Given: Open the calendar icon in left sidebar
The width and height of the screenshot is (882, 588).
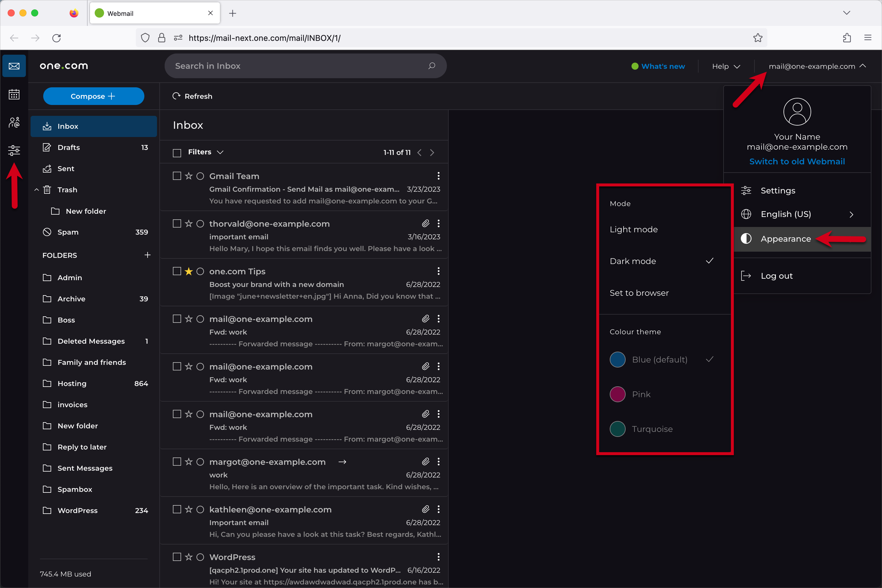Looking at the screenshot, I should [14, 94].
